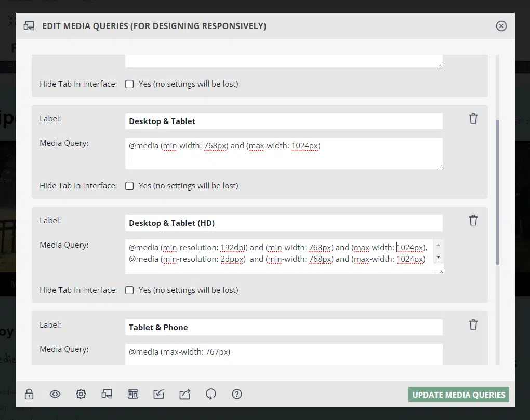Open settings via the gear icon
This screenshot has width=530, height=420.
click(81, 395)
